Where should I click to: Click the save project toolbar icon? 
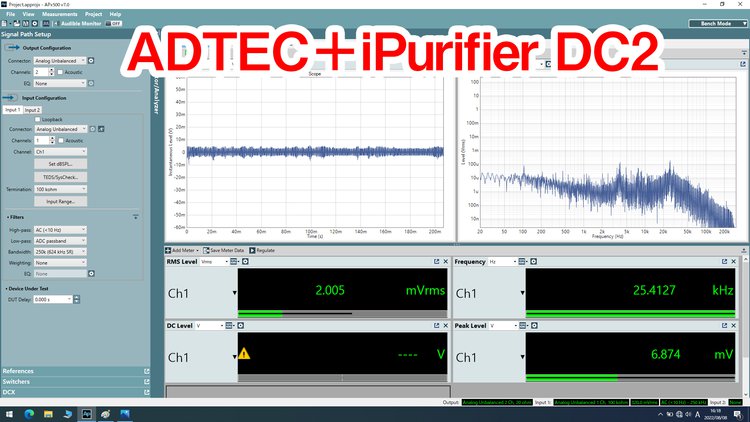pos(26,23)
